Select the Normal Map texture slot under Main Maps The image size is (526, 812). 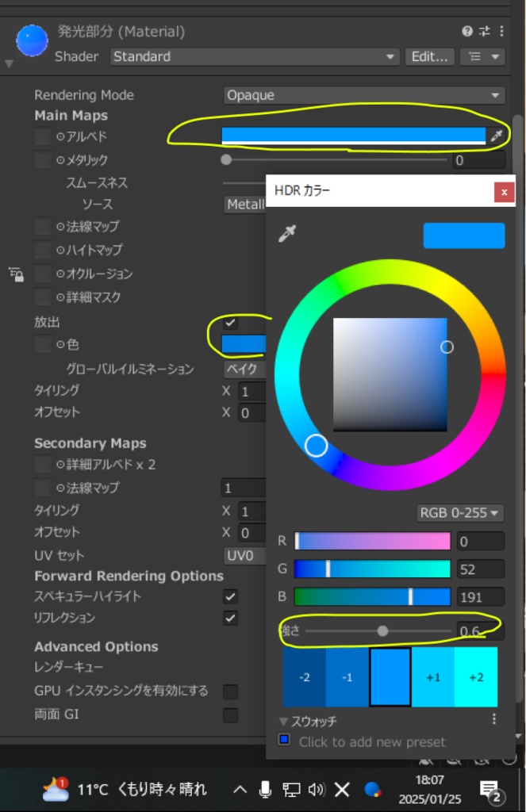43,226
